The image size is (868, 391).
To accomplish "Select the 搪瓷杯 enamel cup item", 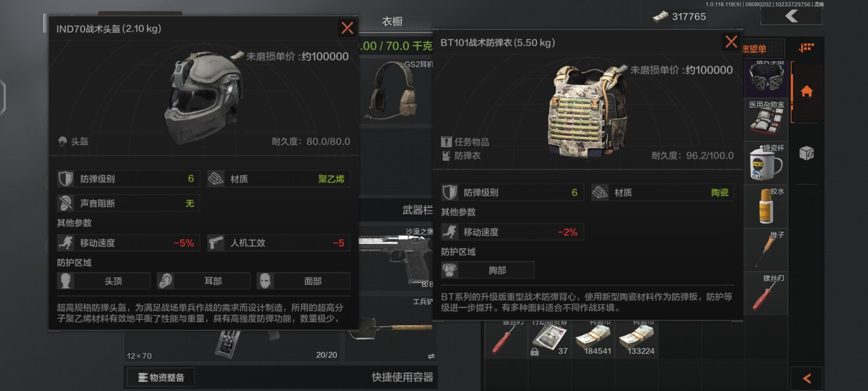I will pyautogui.click(x=766, y=162).
